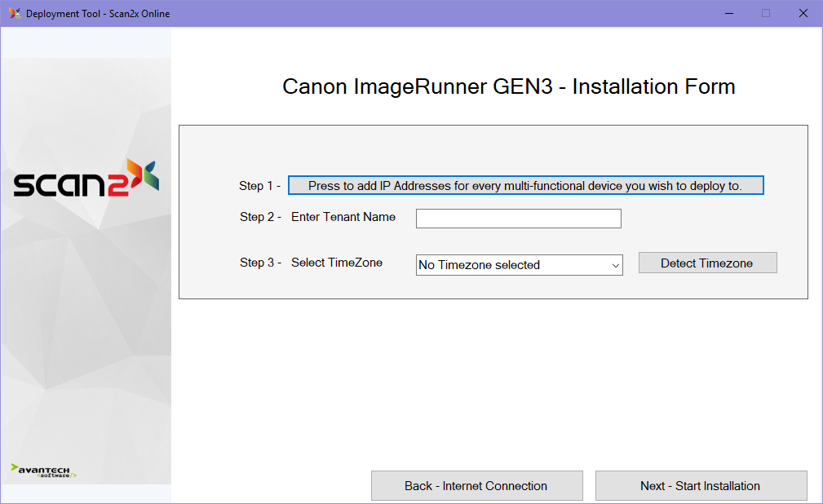Close the Deployment Tool window

coord(803,13)
